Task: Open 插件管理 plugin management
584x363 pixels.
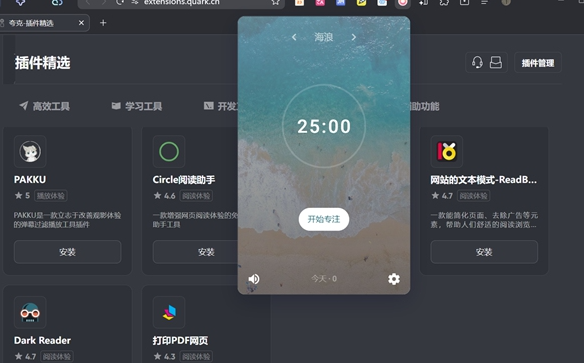Action: point(538,63)
